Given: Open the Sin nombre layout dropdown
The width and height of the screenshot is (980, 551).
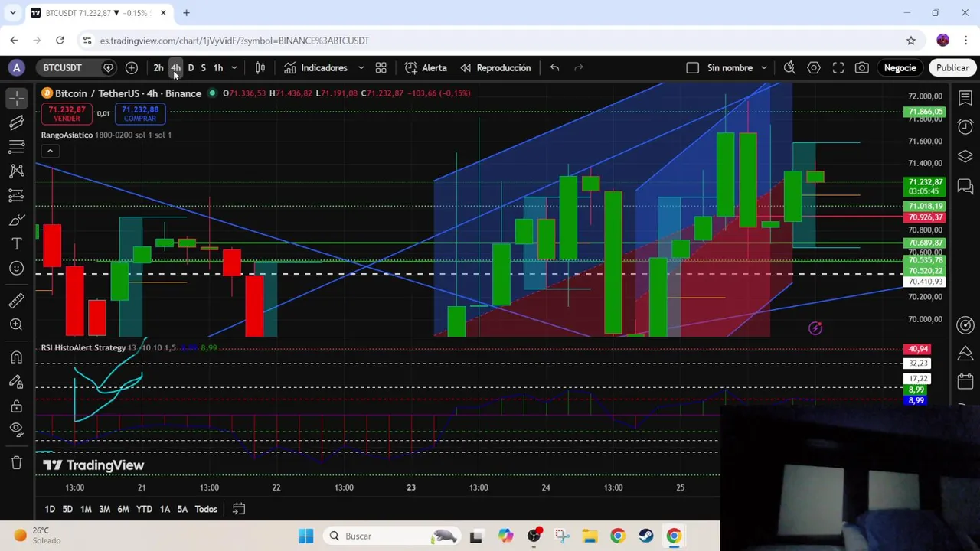Looking at the screenshot, I should coord(737,68).
